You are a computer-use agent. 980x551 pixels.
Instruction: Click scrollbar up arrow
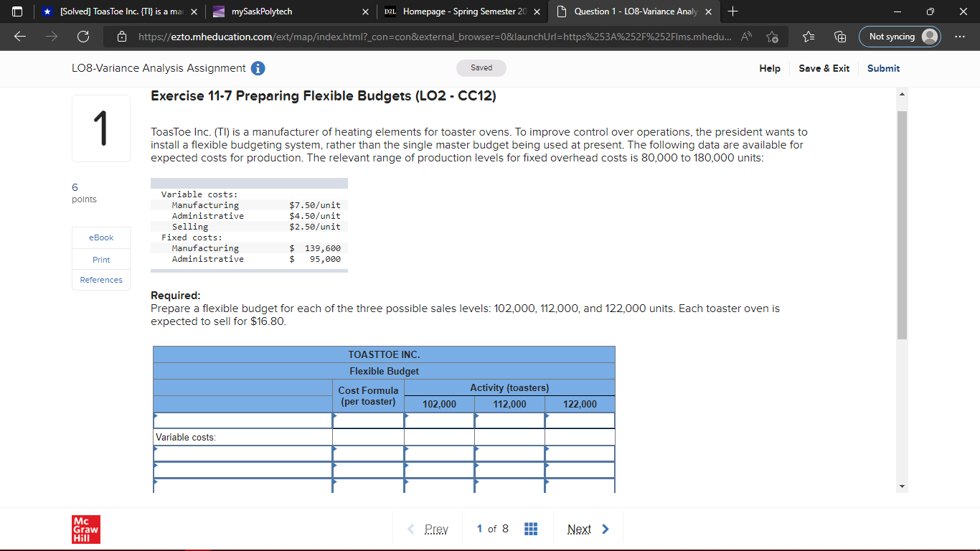pos(902,94)
